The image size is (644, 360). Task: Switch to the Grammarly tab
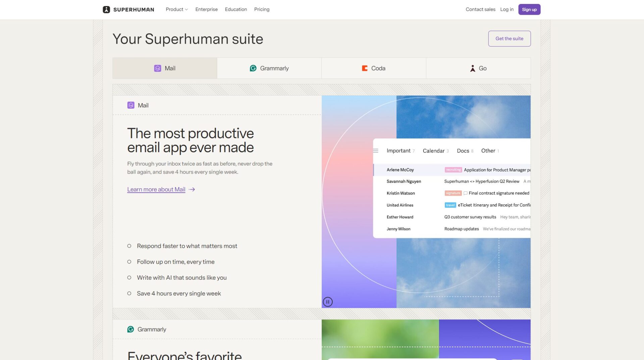coord(269,68)
